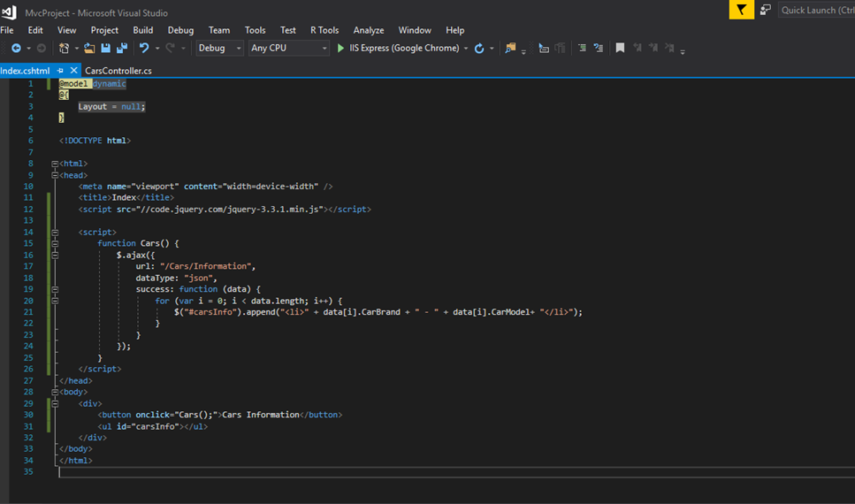
Task: Collapse the <head> outlining region
Action: (55, 175)
